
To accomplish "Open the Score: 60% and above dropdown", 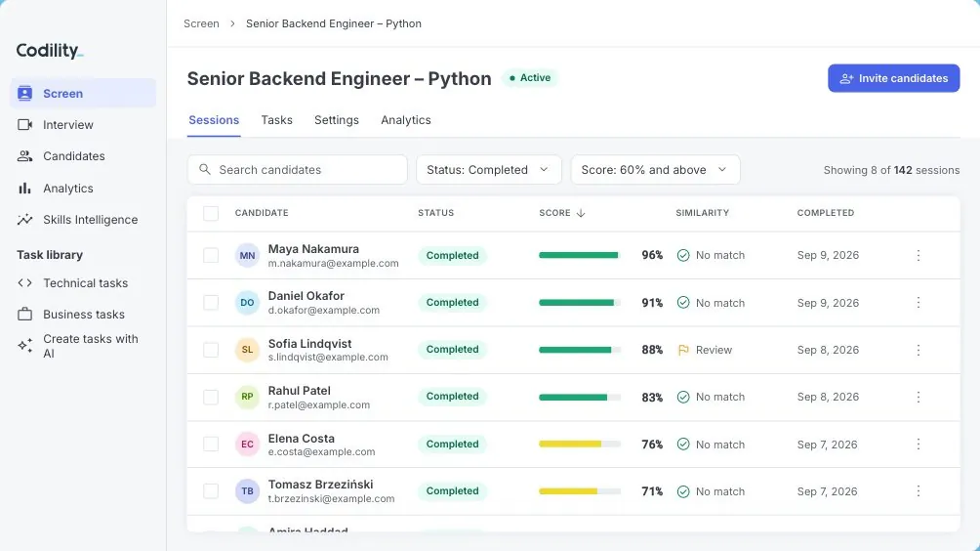I will point(655,169).
